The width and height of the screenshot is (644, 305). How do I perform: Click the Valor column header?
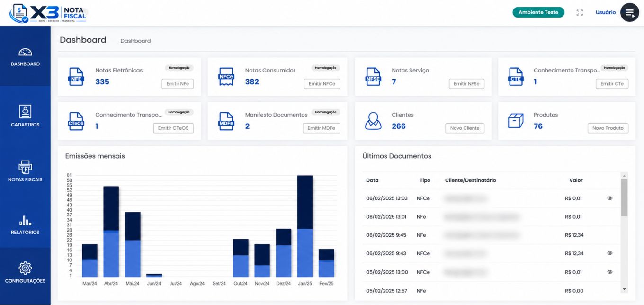pyautogui.click(x=576, y=180)
